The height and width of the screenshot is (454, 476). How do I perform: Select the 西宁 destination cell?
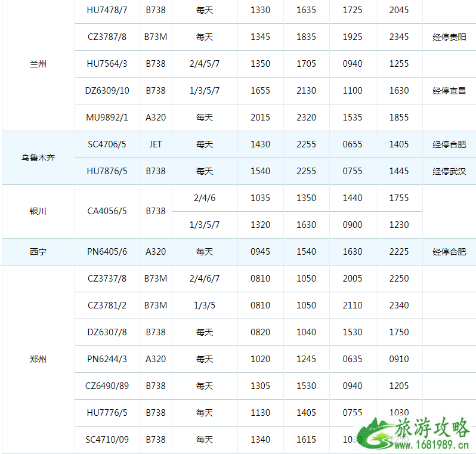pos(38,252)
